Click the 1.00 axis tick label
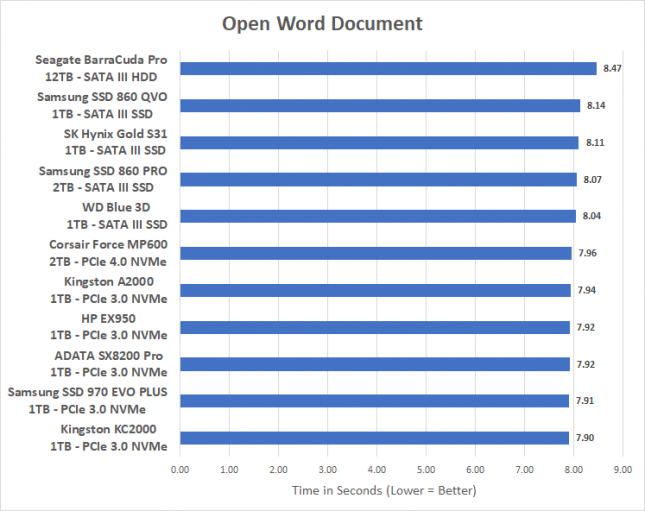The image size is (645, 511). coord(230,469)
